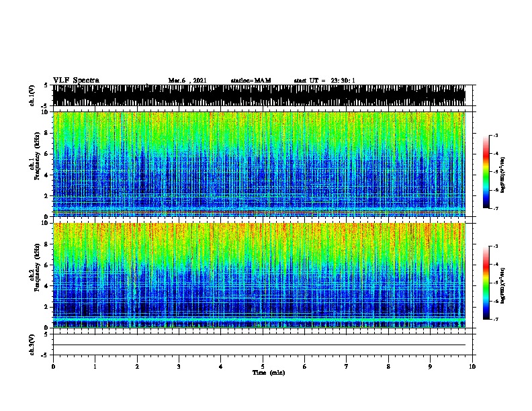Click time axis tick label "2"
532x411 pixels.
(137, 367)
